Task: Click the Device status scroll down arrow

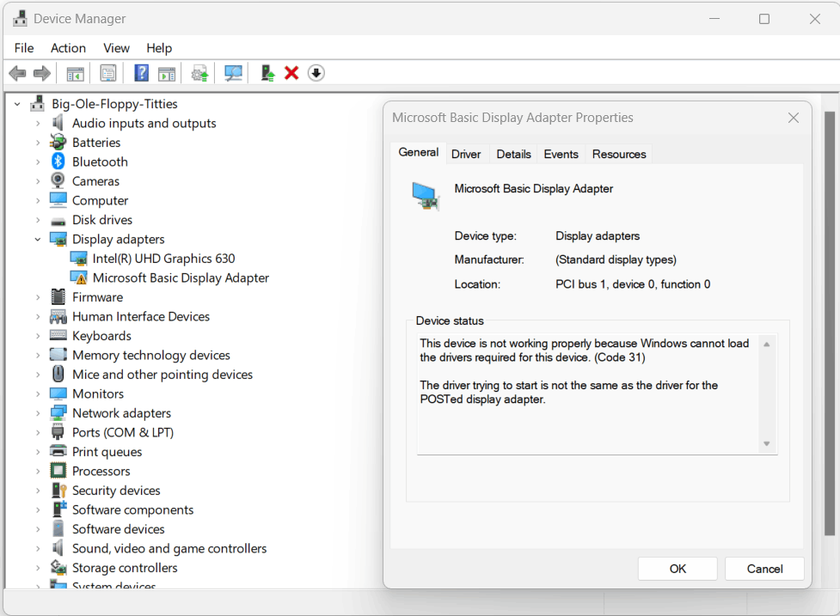Action: click(767, 443)
